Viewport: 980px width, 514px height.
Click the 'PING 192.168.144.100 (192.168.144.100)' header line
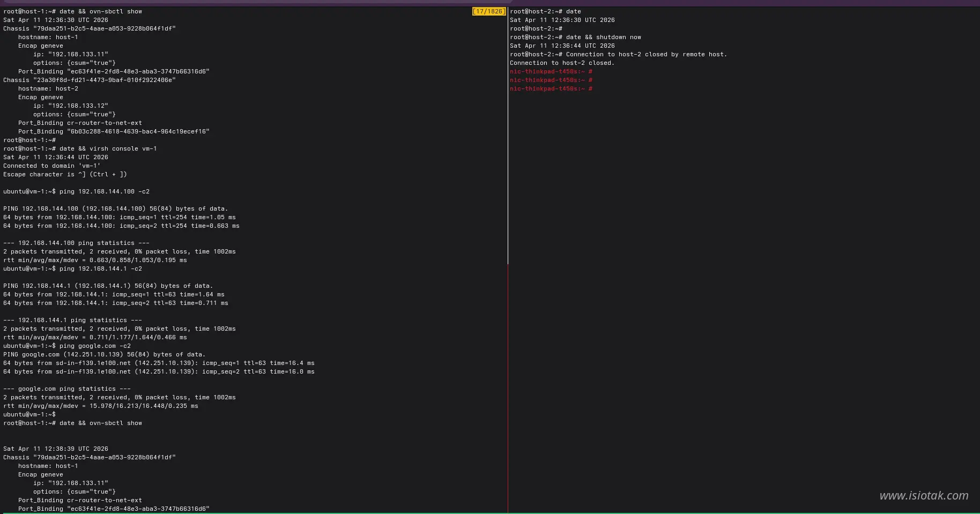coord(116,208)
